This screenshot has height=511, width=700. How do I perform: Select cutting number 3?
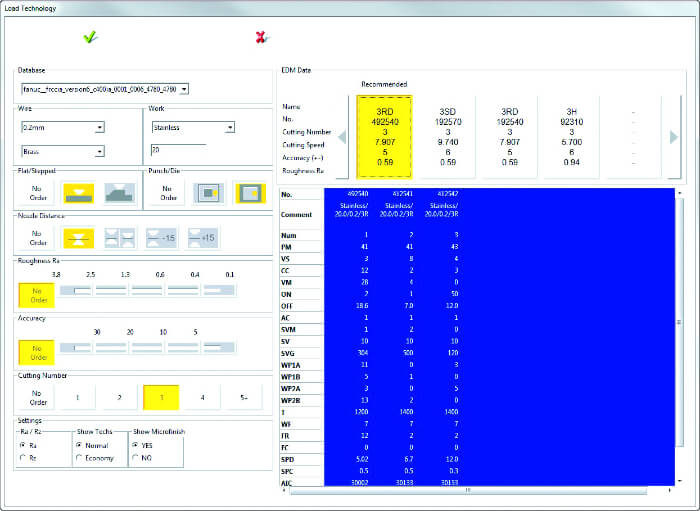click(161, 397)
